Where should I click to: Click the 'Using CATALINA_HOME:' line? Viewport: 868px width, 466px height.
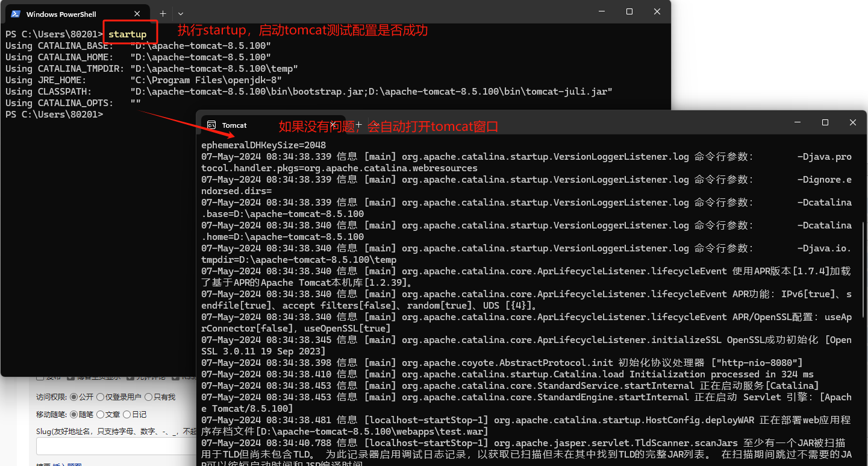pyautogui.click(x=138, y=57)
